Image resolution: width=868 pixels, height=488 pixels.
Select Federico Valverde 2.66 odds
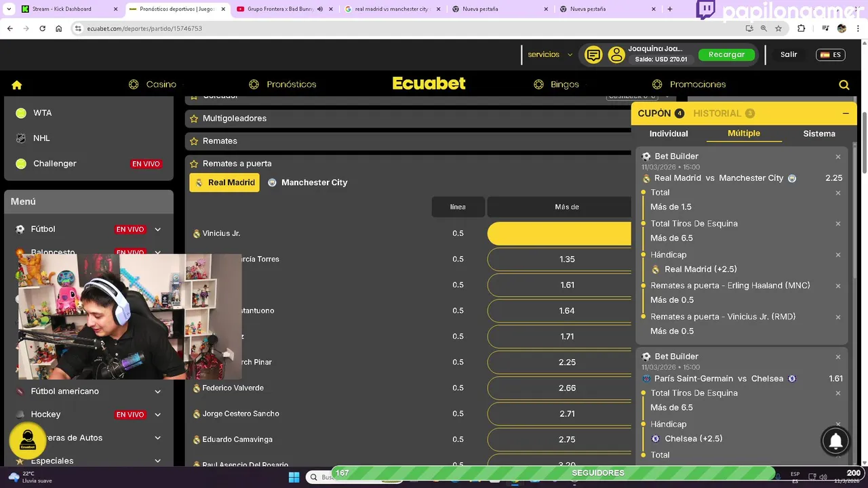[559, 388]
